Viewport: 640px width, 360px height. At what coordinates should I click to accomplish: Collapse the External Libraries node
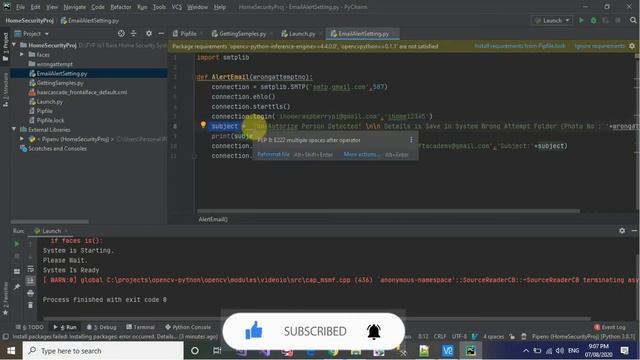point(14,129)
